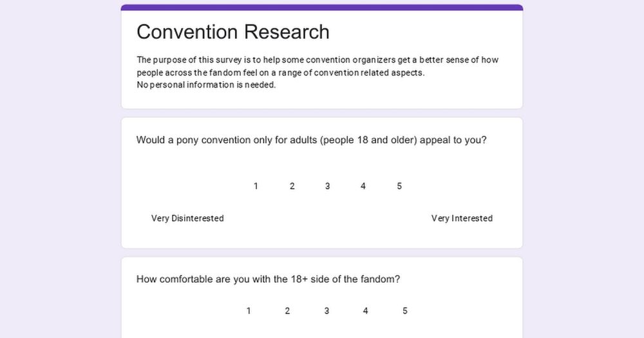Click the "The purpose of this survey" description line
The width and height of the screenshot is (644, 338).
pos(317,60)
